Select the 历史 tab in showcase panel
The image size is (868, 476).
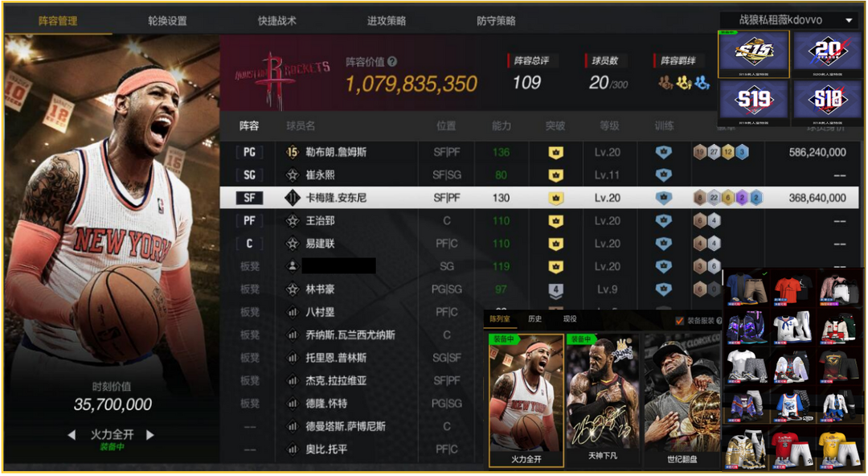click(x=534, y=318)
